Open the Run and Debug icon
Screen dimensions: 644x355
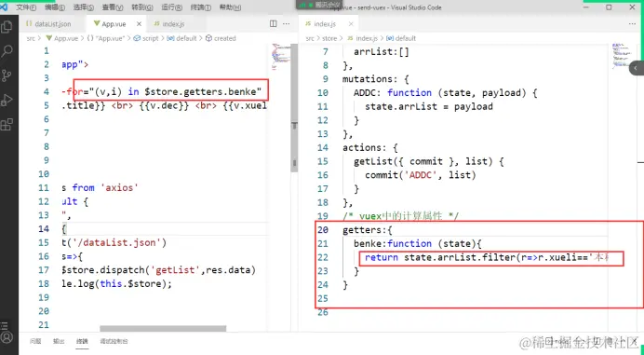tap(7, 100)
